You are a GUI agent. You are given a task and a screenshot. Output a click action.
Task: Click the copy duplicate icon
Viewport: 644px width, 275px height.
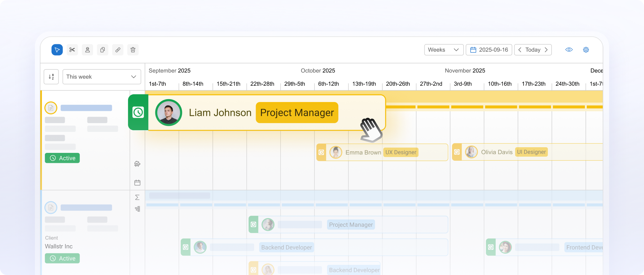[103, 50]
